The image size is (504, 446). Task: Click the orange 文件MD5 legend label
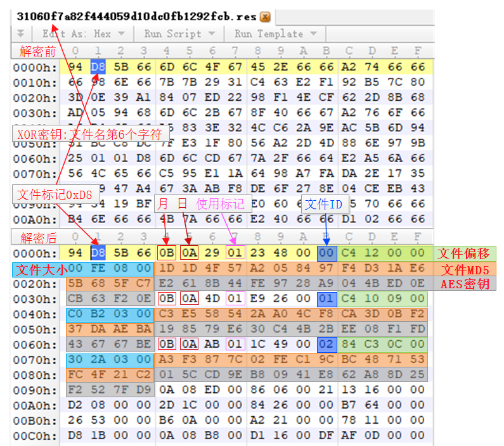coord(464,269)
